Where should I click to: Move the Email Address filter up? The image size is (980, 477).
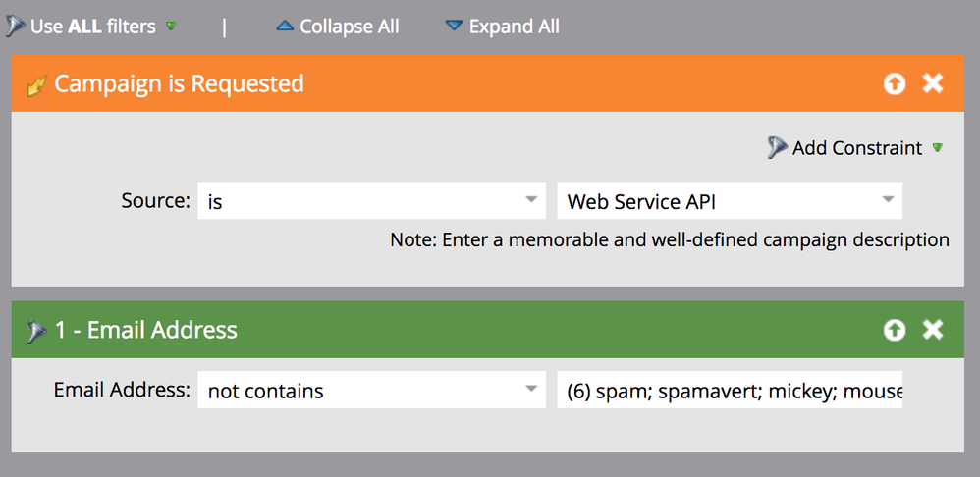coord(895,331)
